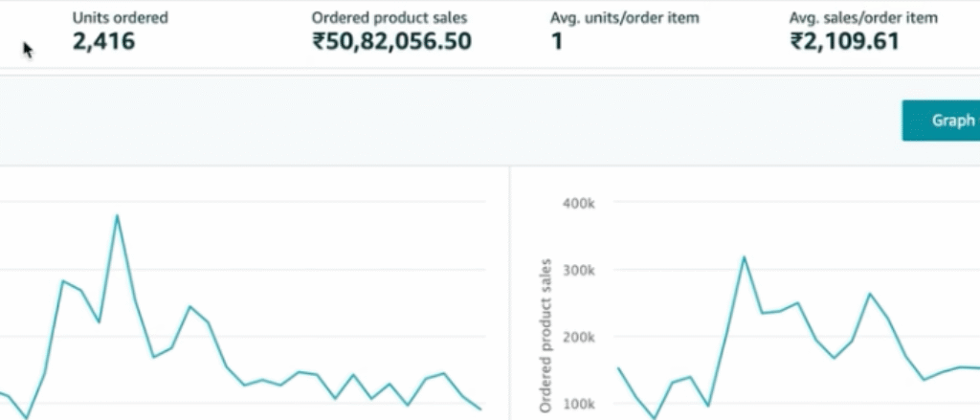Click the 2,416 units ordered value

(x=104, y=42)
